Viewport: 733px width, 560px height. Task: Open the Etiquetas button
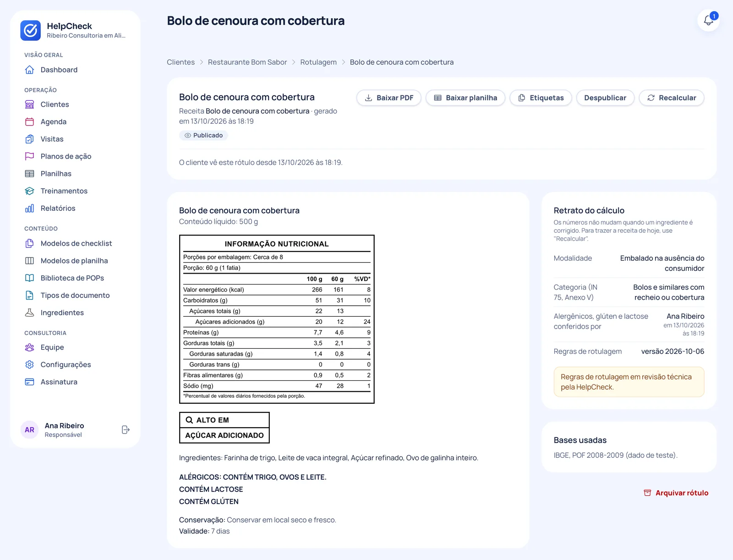pos(541,98)
